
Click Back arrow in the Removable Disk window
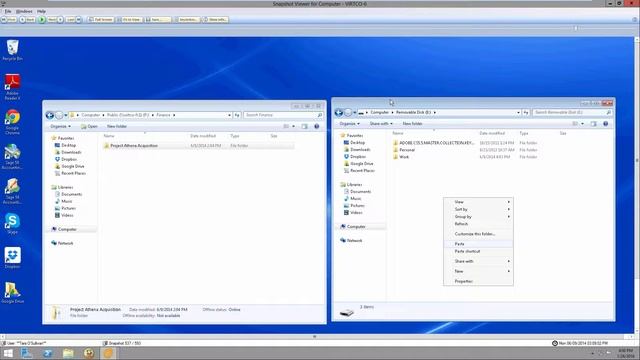click(338, 112)
